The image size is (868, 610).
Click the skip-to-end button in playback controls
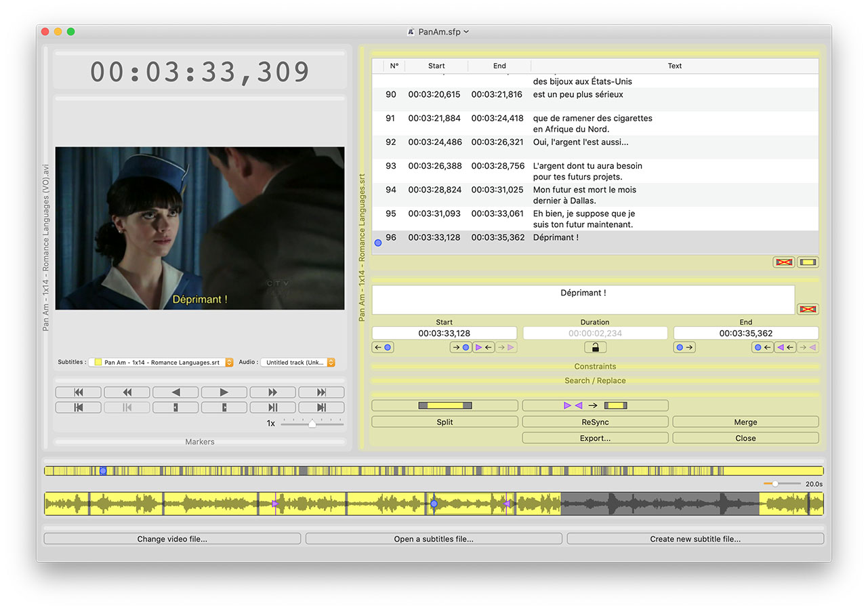tap(321, 392)
